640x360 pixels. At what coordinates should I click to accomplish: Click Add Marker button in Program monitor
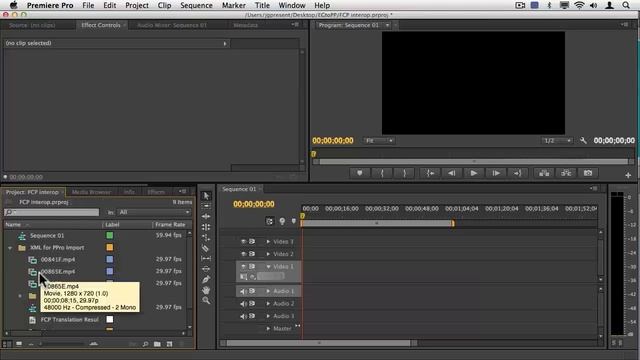click(360, 173)
